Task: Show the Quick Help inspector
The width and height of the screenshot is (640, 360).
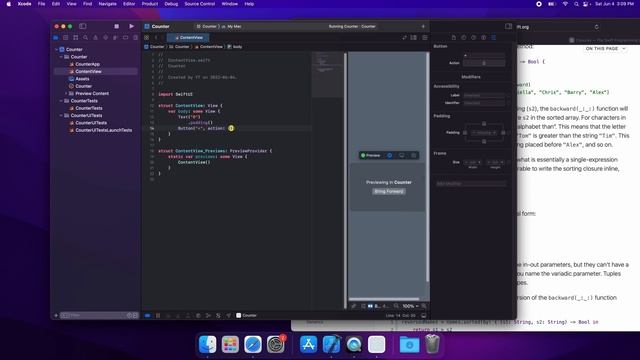Action: (473, 38)
